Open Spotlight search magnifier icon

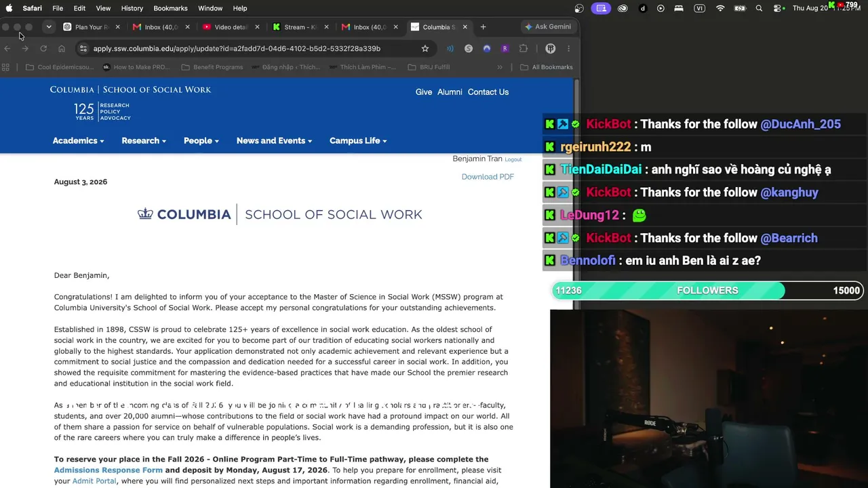pyautogui.click(x=759, y=8)
